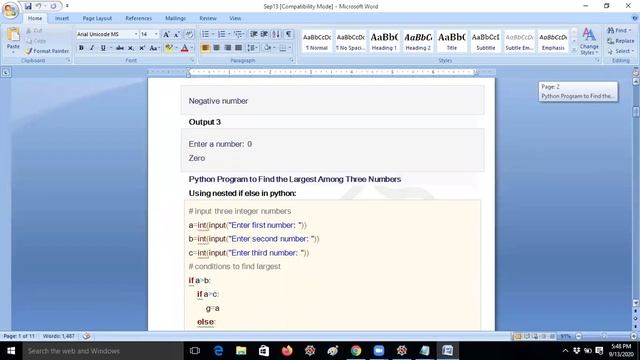Open the font name dropdown

point(136,34)
